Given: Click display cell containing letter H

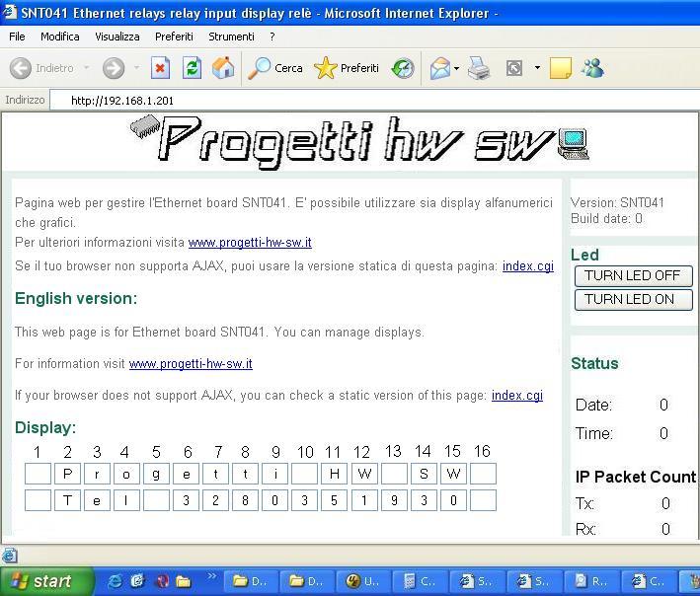Looking at the screenshot, I should tap(335, 474).
